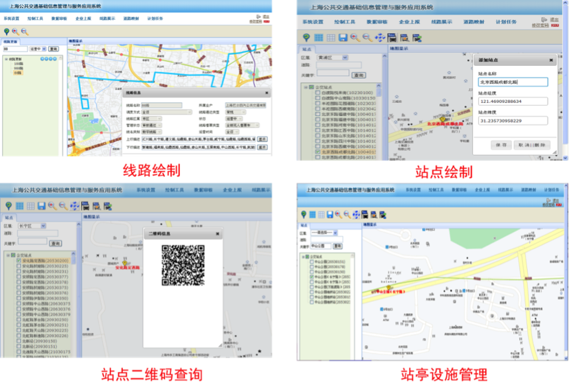
Task: Click the blue grid icon in 站点绘制 toolbar
Action: tap(319, 38)
